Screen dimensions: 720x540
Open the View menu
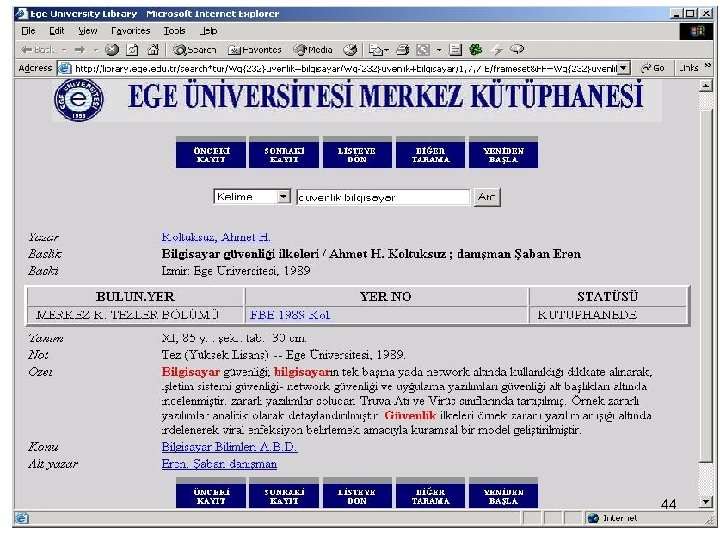coord(88,31)
